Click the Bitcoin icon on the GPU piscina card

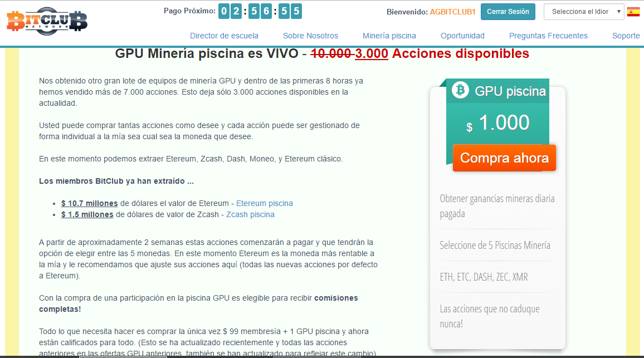460,90
